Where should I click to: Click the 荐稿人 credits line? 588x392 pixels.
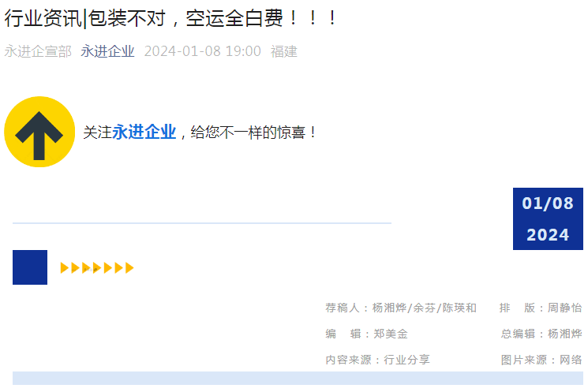pos(401,308)
